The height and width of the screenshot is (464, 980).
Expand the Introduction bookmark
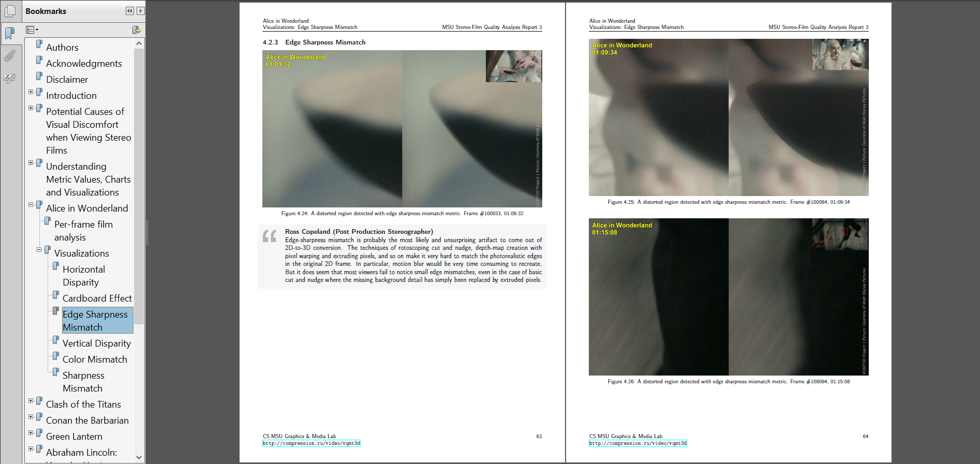pyautogui.click(x=31, y=92)
